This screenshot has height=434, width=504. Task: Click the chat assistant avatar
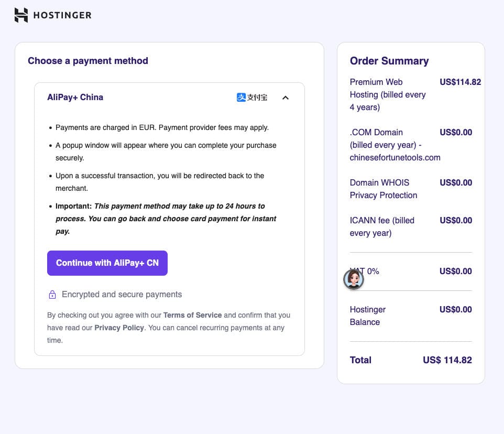354,279
